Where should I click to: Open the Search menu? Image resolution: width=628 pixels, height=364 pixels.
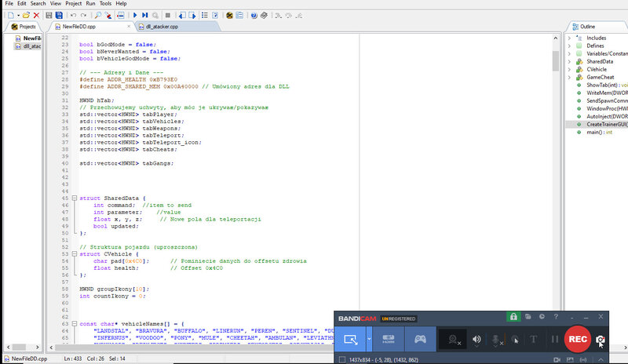coord(38,3)
